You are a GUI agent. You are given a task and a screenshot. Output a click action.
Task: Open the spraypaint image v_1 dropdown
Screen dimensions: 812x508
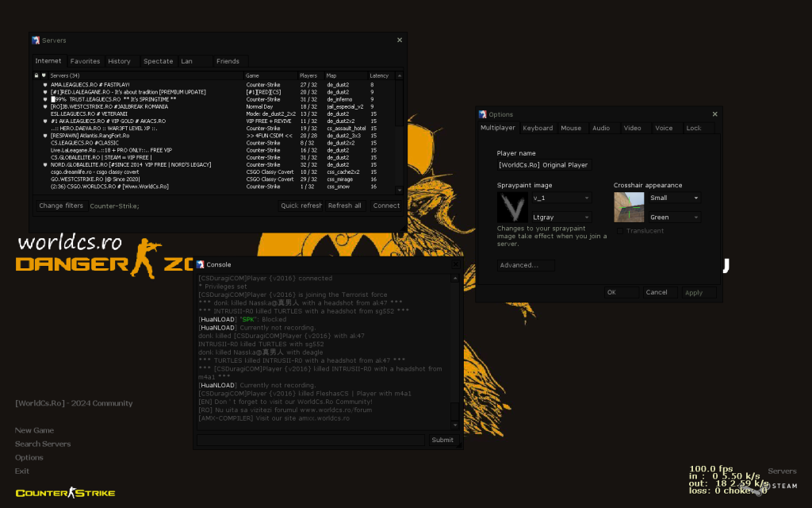562,198
